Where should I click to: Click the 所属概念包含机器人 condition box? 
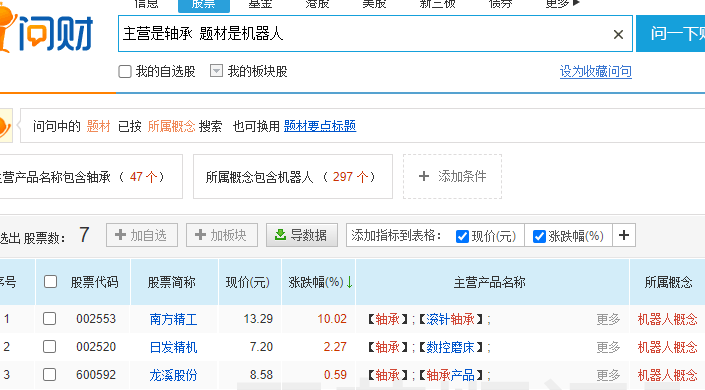point(293,176)
